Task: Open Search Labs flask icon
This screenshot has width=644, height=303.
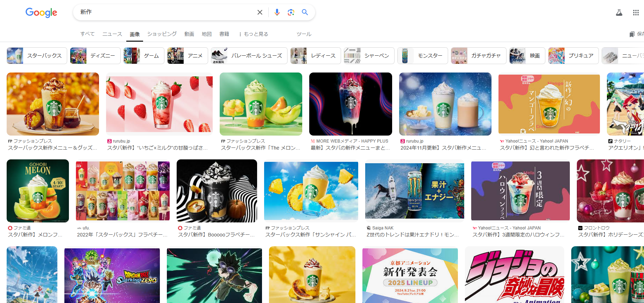Action: 619,13
